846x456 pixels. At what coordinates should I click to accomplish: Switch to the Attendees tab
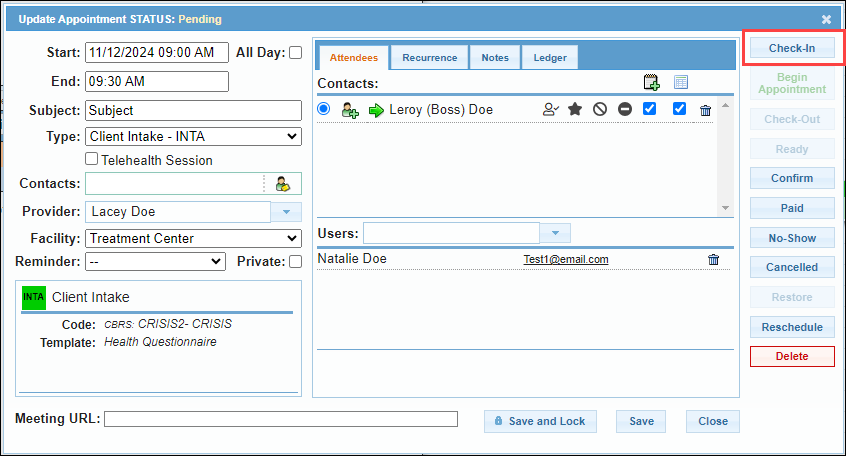point(353,58)
